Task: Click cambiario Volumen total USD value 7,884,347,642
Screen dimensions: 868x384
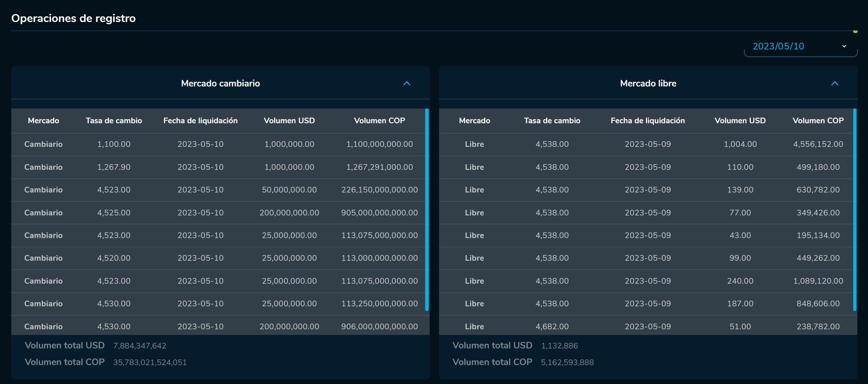Action: (x=140, y=346)
